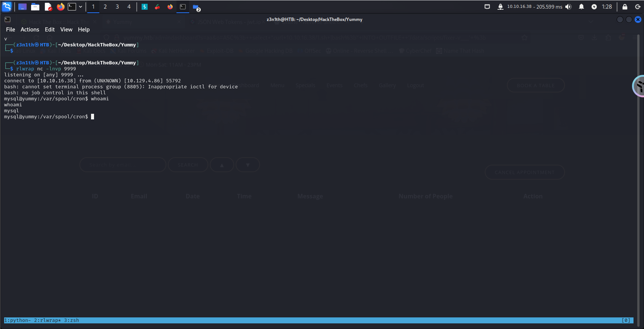The width and height of the screenshot is (644, 329).
Task: Open the File menu
Action: 10,30
